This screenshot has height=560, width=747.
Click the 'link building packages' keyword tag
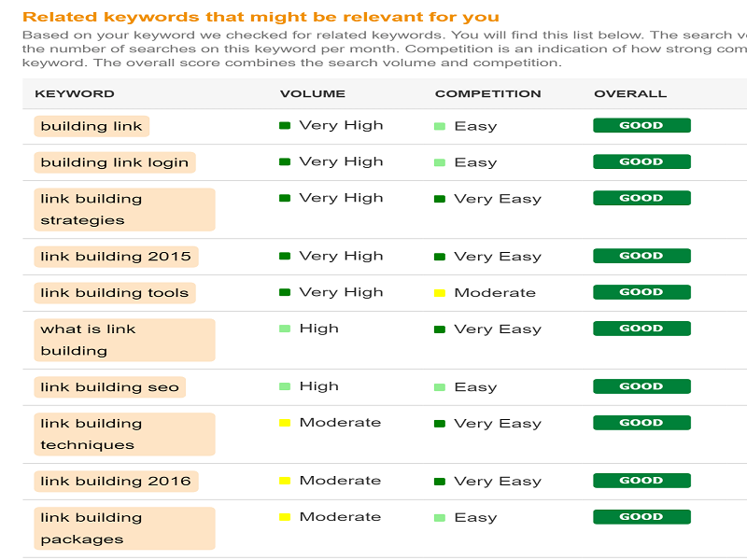(x=124, y=528)
